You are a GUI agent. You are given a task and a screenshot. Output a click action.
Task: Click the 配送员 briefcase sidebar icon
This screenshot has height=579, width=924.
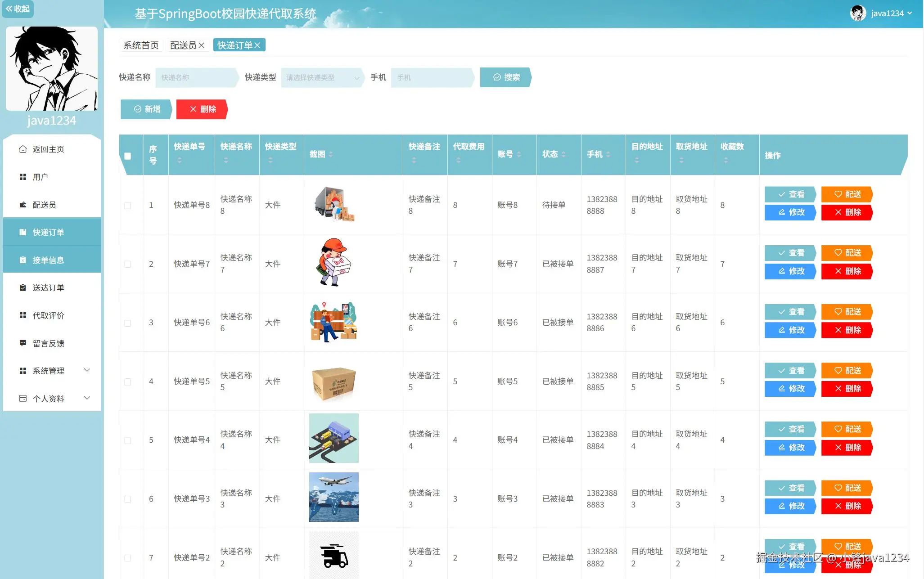click(23, 205)
